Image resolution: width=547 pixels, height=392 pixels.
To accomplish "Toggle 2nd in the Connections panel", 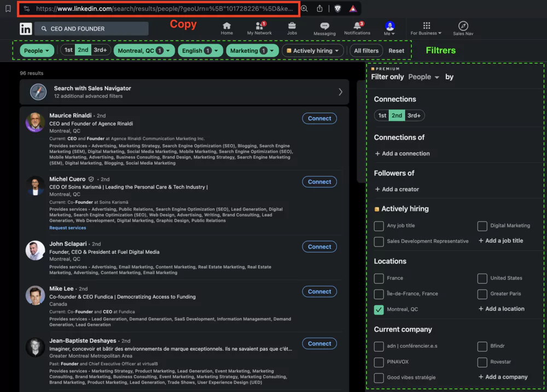I will click(397, 115).
